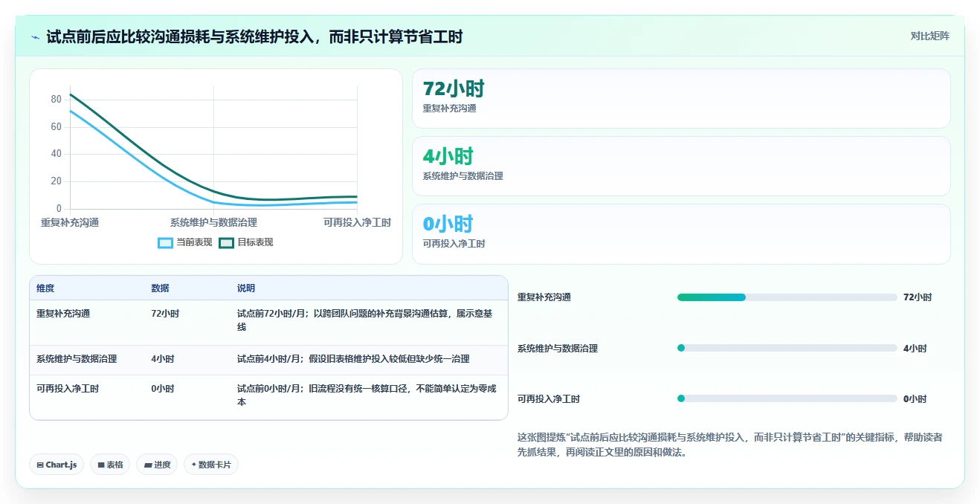The width and height of the screenshot is (980, 504).
Task: Click the 0小时 table data cell
Action: [x=163, y=389]
